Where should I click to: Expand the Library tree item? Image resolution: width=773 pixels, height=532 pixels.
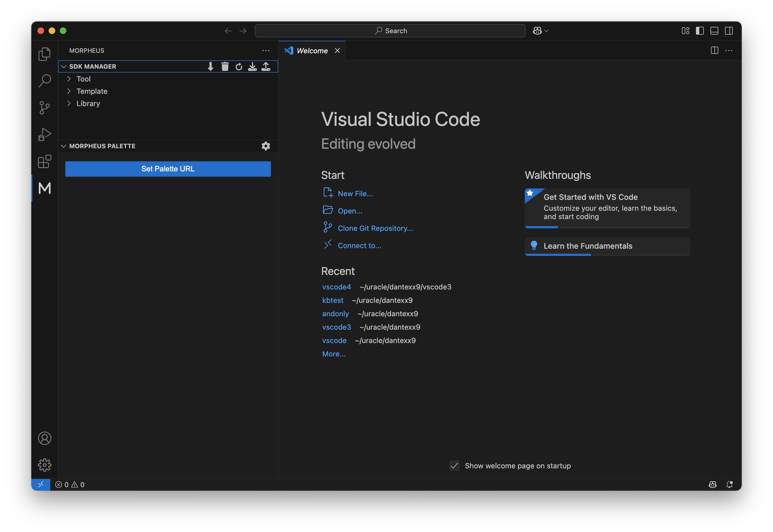(88, 104)
